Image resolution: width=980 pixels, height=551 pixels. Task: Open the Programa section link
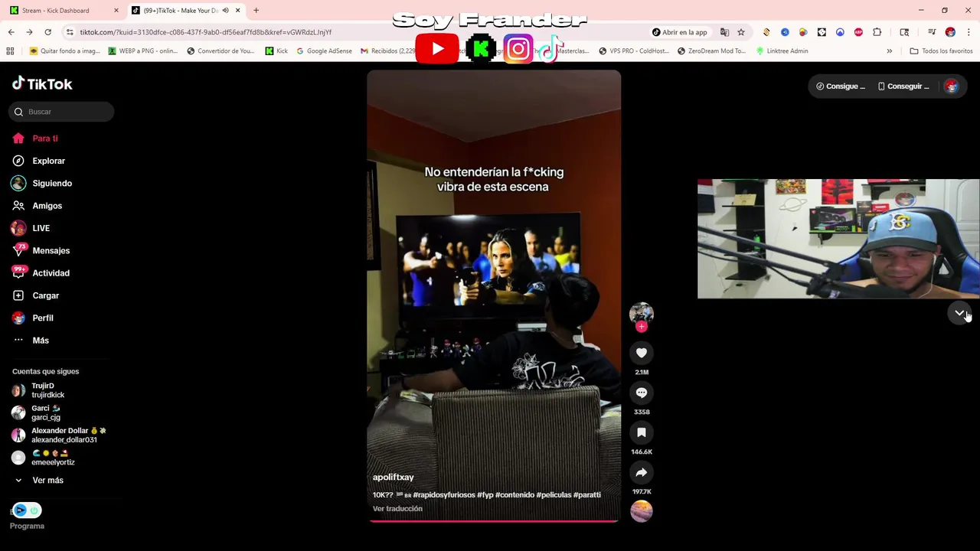click(x=27, y=526)
